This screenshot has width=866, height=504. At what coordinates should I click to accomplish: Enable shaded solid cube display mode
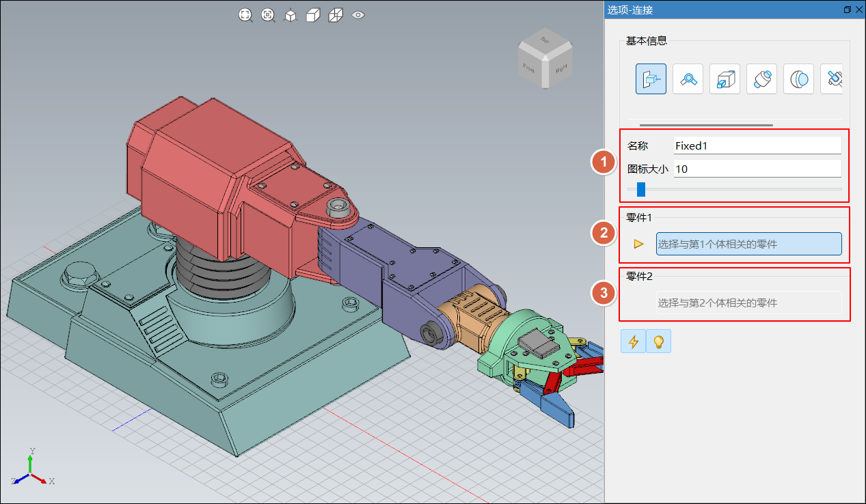coord(313,15)
